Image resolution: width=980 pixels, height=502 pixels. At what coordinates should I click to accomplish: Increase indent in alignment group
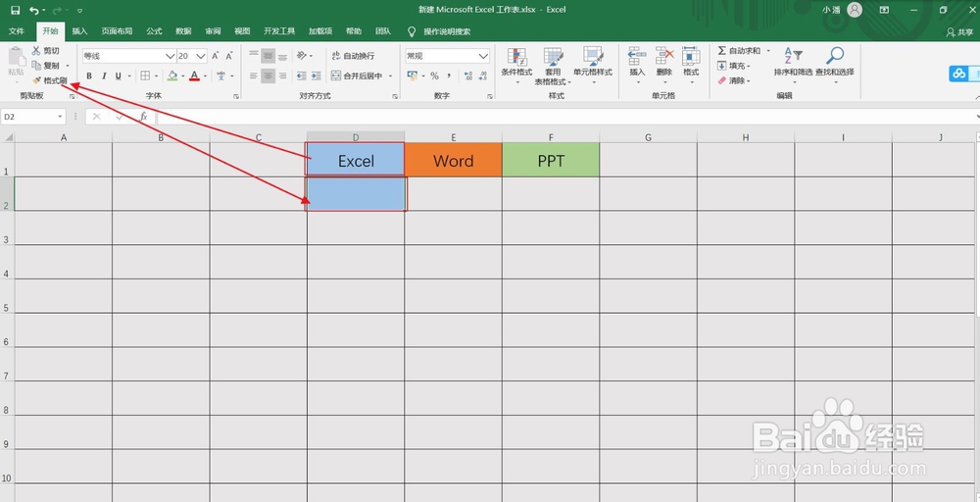317,75
